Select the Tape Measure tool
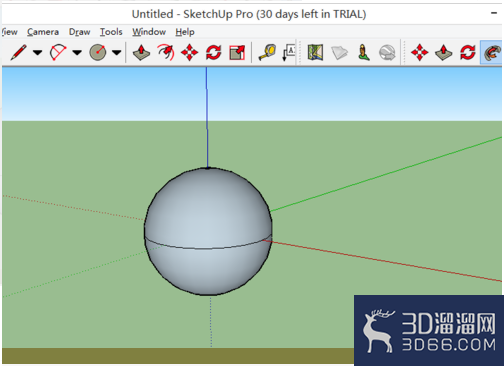The width and height of the screenshot is (504, 366). point(267,52)
